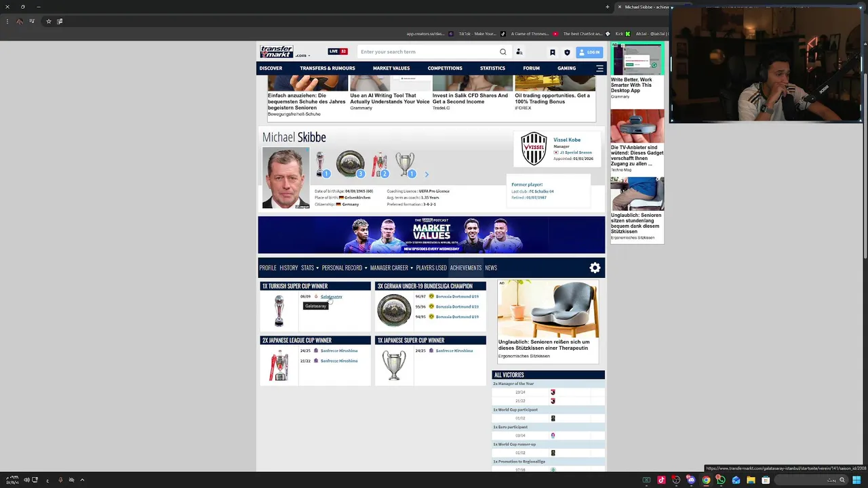
Task: Open the COMPETITIONS menu
Action: coord(445,68)
